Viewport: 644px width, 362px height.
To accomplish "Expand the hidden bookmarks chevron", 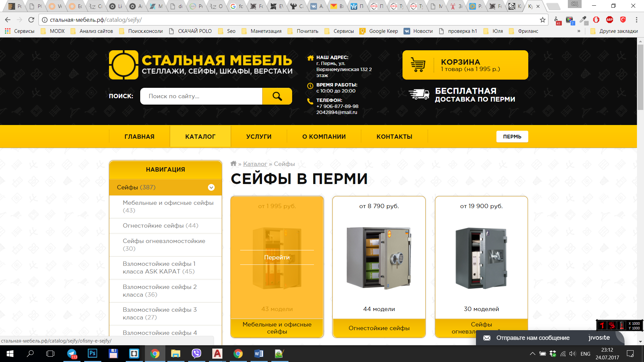I will click(579, 31).
